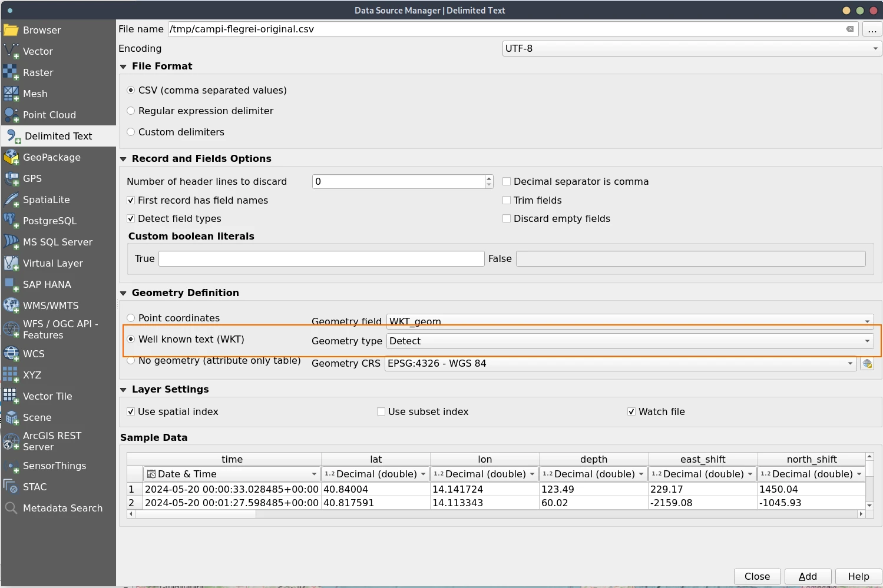Open the SpatiaLite source icon
The width and height of the screenshot is (883, 588).
click(x=11, y=200)
